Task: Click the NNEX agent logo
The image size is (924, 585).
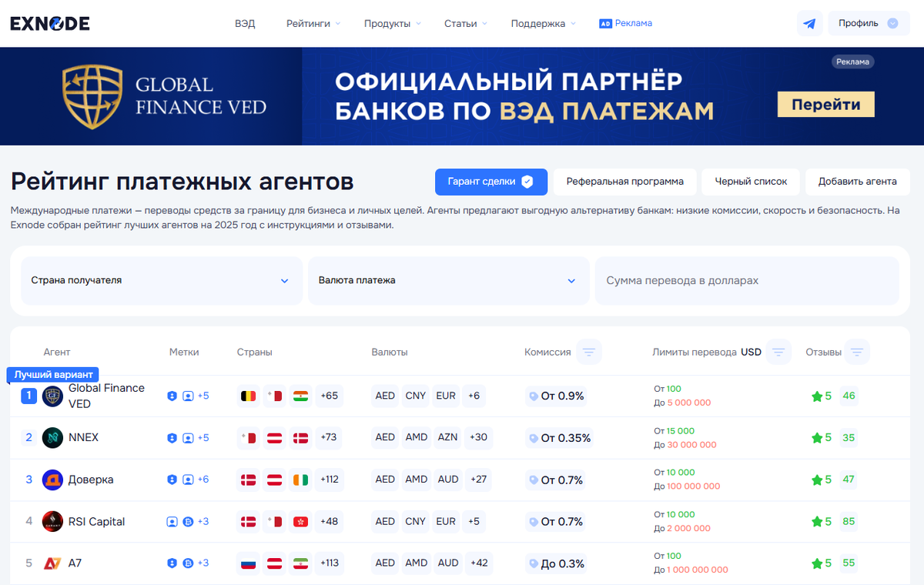Action: tap(52, 438)
